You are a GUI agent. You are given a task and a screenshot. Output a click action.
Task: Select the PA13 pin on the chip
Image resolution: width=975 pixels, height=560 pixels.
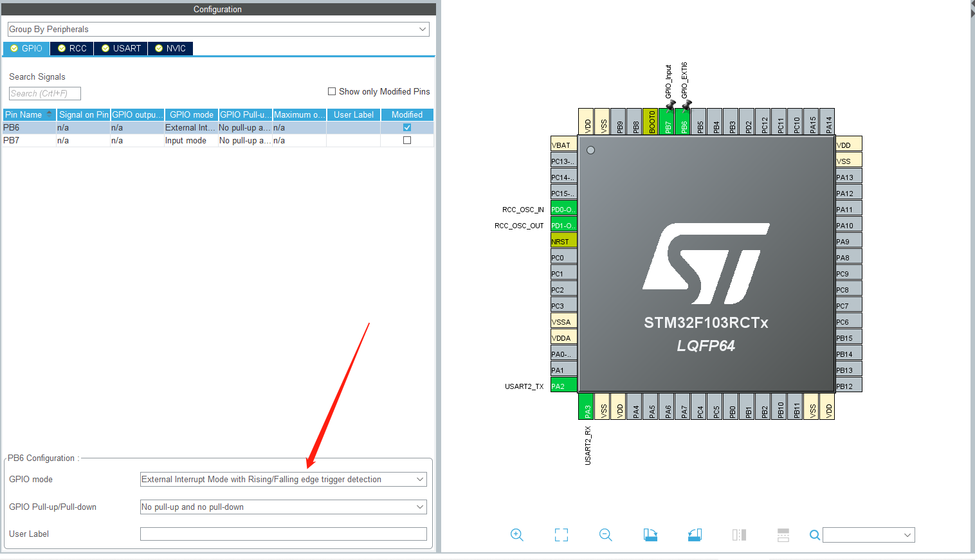848,177
